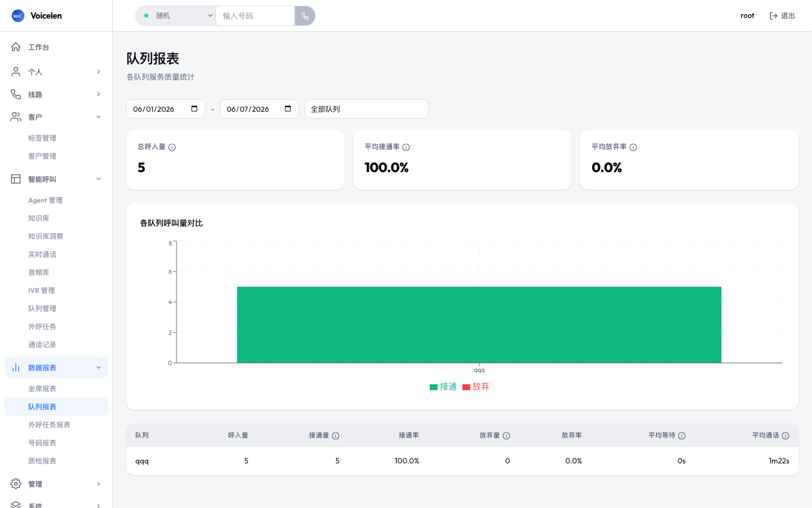812x508 pixels.
Task: Expand the 管理 menu chevron
Action: click(99, 484)
